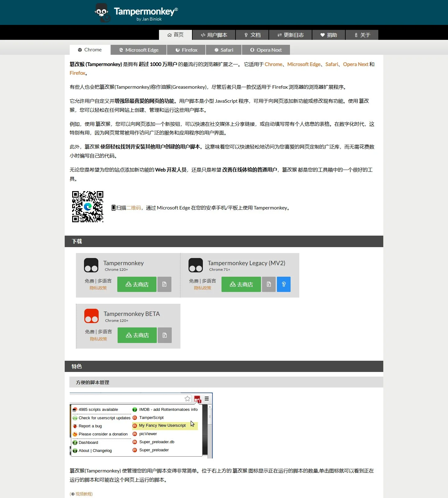Go to store for Tampermonkey Legacy
448x498 pixels.
coord(241,284)
